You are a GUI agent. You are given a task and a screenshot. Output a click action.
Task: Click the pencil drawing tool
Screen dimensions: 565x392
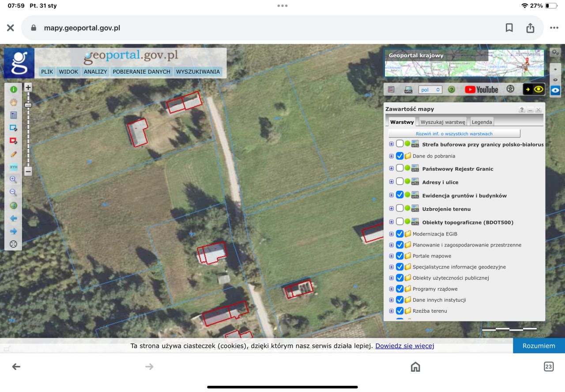tap(13, 154)
